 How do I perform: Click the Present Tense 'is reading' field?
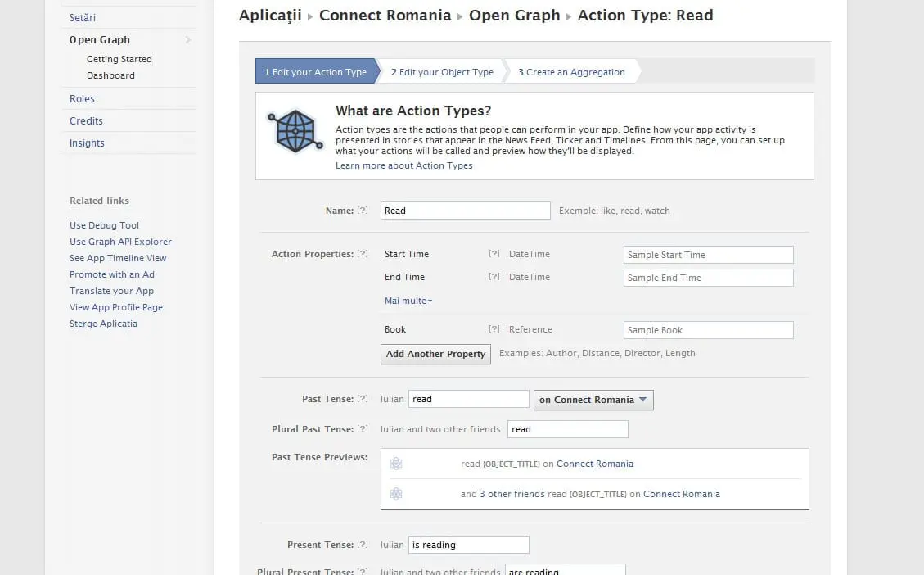pyautogui.click(x=469, y=545)
